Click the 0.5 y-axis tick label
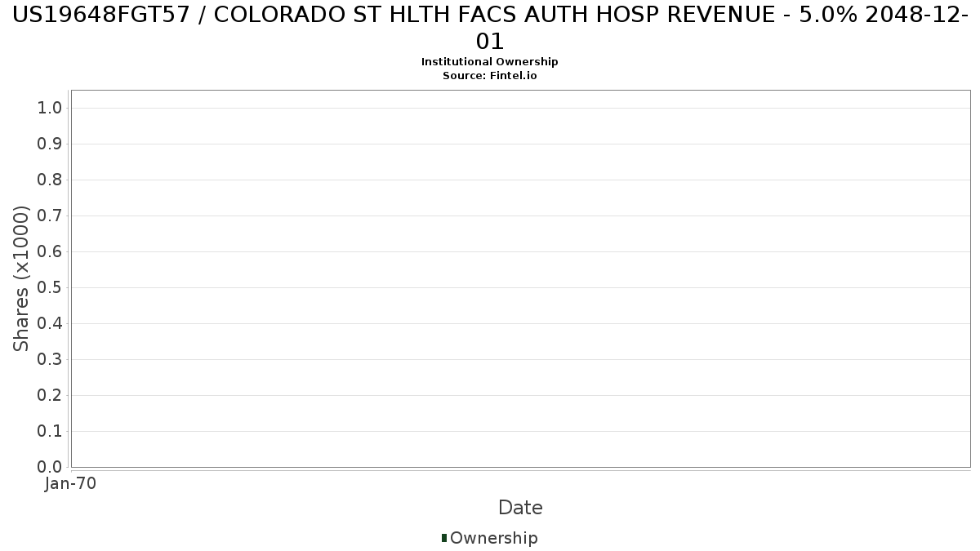Screen dimensions: 980x551 [x=50, y=287]
